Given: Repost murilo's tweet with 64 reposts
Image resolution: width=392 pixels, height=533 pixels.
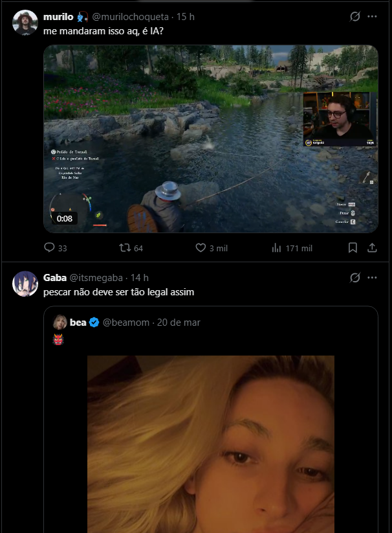Looking at the screenshot, I should [131, 248].
